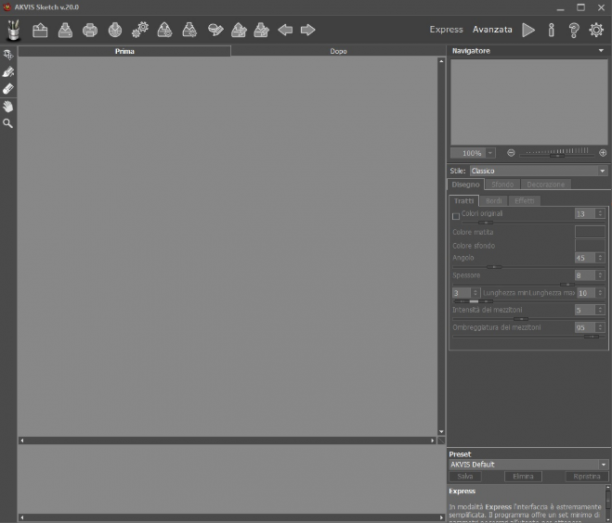
Task: Pick the Colore sfondo swatch
Action: point(590,245)
